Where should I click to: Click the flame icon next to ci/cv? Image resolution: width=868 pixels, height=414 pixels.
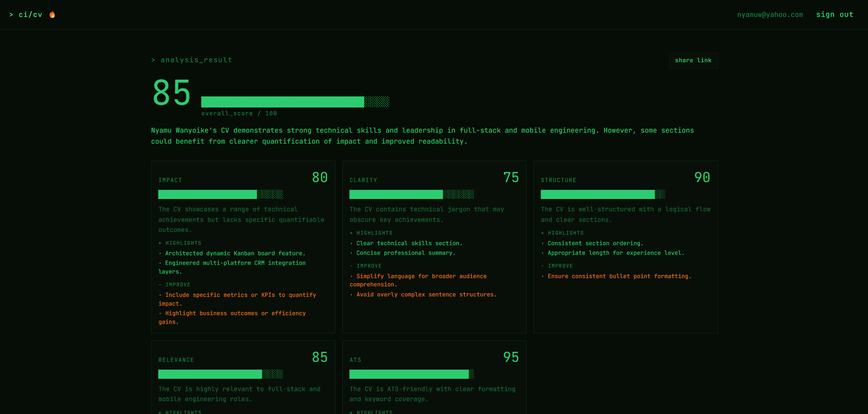coord(52,15)
